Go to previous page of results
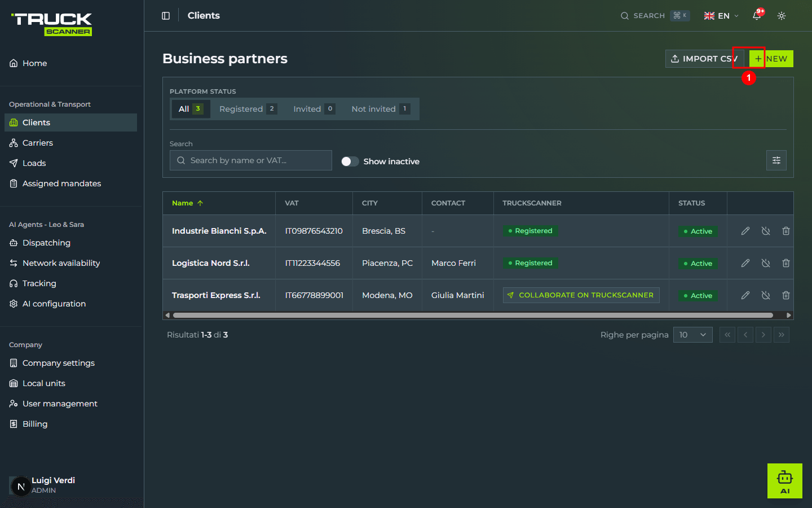The image size is (812, 508). tap(745, 335)
